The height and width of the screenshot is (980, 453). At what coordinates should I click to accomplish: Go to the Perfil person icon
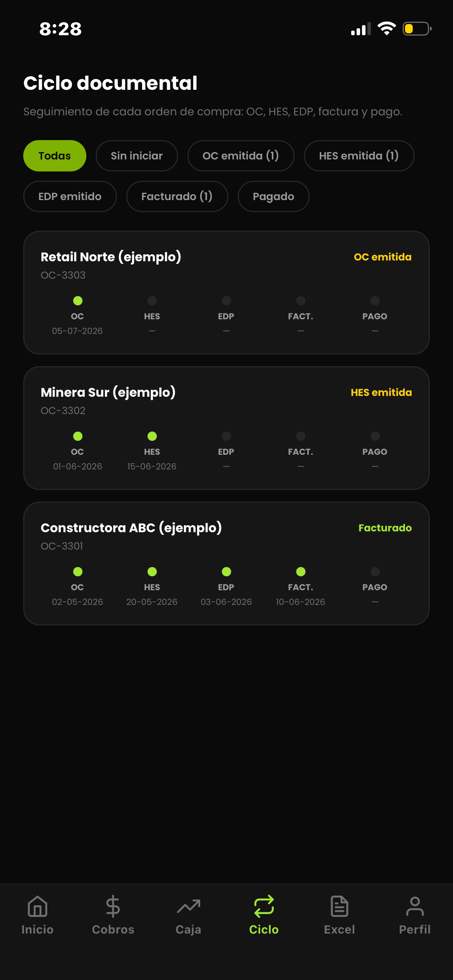click(x=415, y=906)
